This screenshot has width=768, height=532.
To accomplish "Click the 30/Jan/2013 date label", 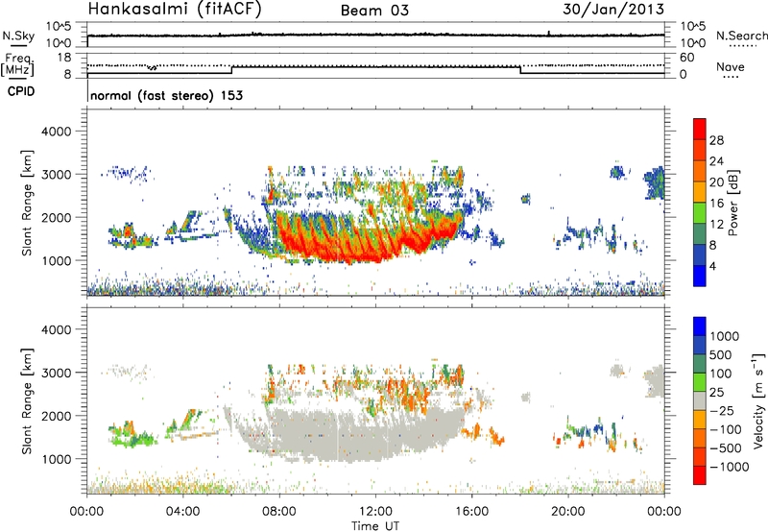I will pyautogui.click(x=613, y=10).
